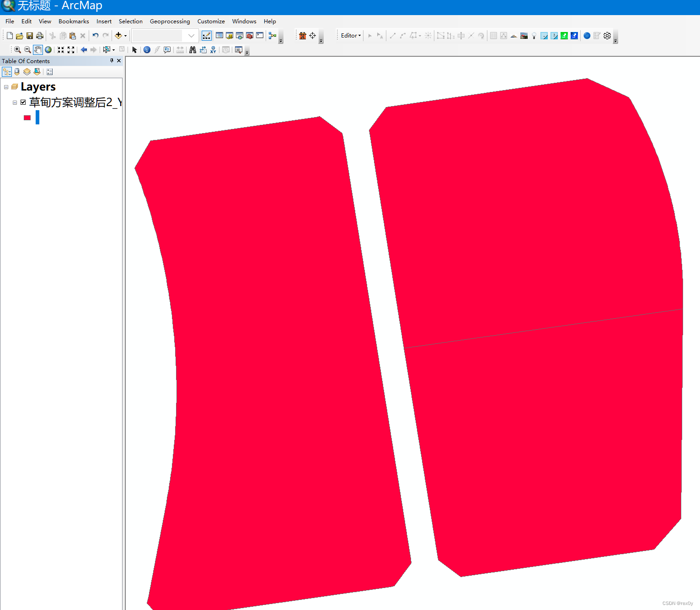Collapse the 草甸方案调整后2 layer node

point(15,102)
